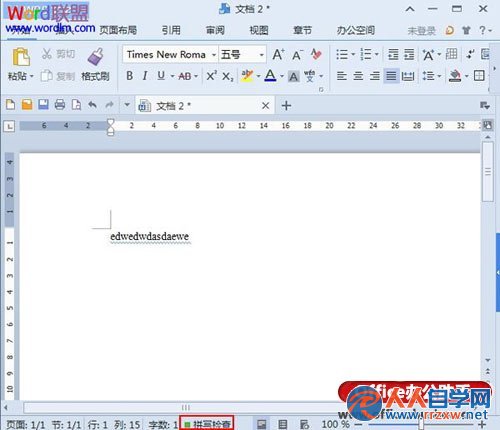Close the 文档 2 document tab
The width and height of the screenshot is (500, 430).
(265, 106)
